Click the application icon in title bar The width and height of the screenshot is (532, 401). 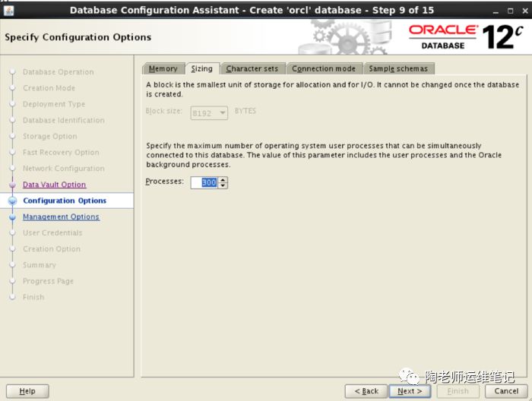click(8, 11)
